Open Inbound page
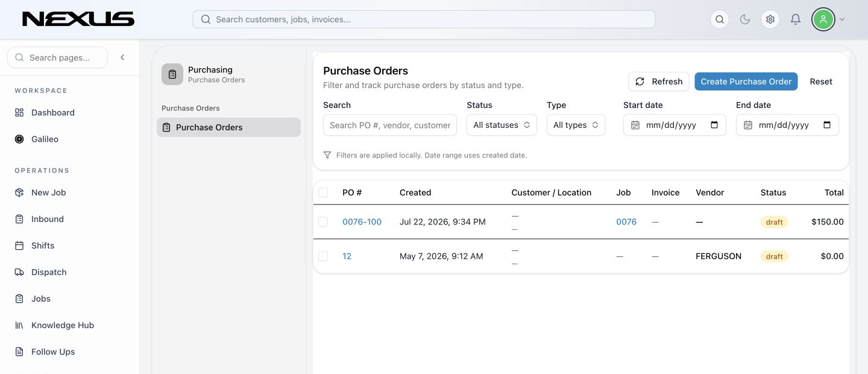868x374 pixels. click(48, 219)
